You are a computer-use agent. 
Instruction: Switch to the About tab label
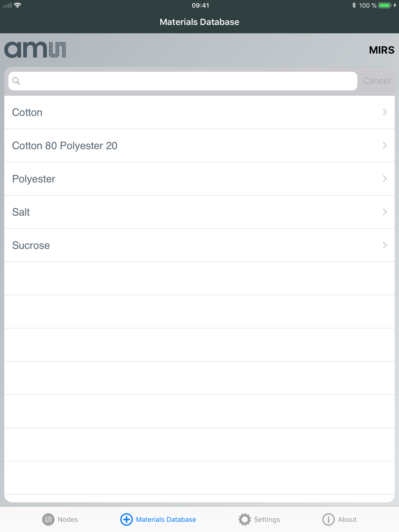coord(347,519)
